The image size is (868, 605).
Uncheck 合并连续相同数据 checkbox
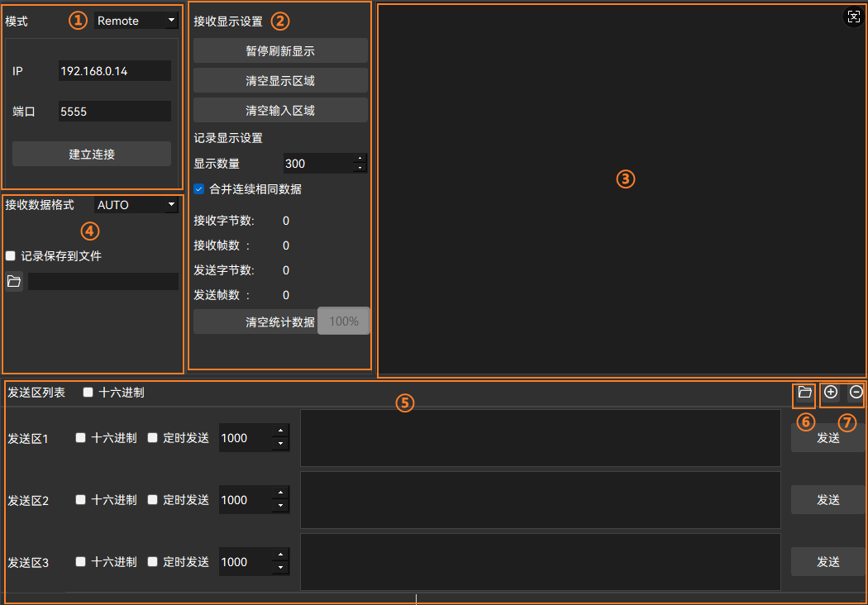pos(198,189)
